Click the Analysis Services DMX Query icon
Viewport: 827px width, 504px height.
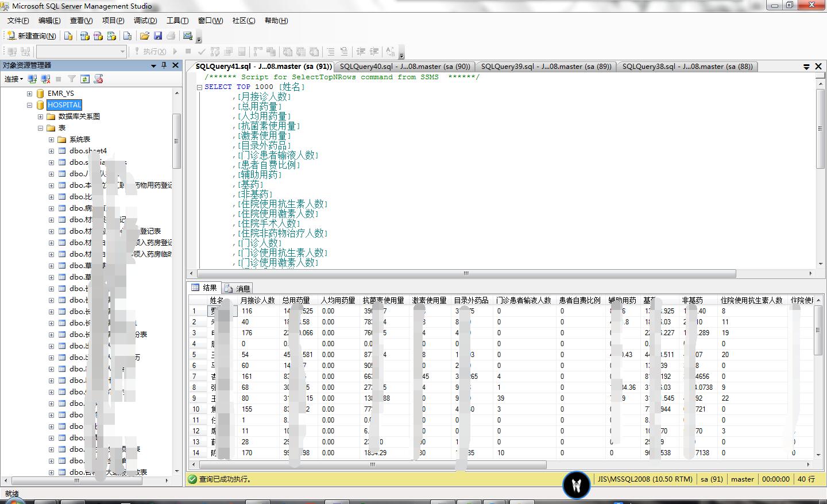98,36
